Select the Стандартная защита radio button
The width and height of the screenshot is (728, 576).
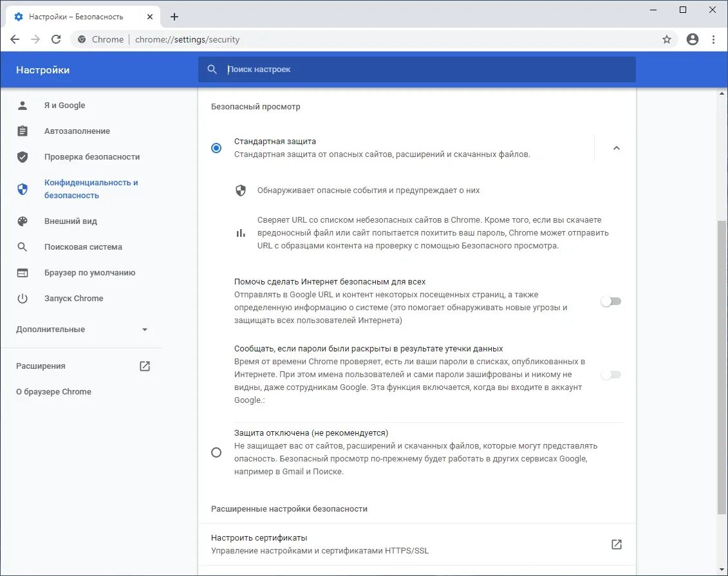pos(216,148)
